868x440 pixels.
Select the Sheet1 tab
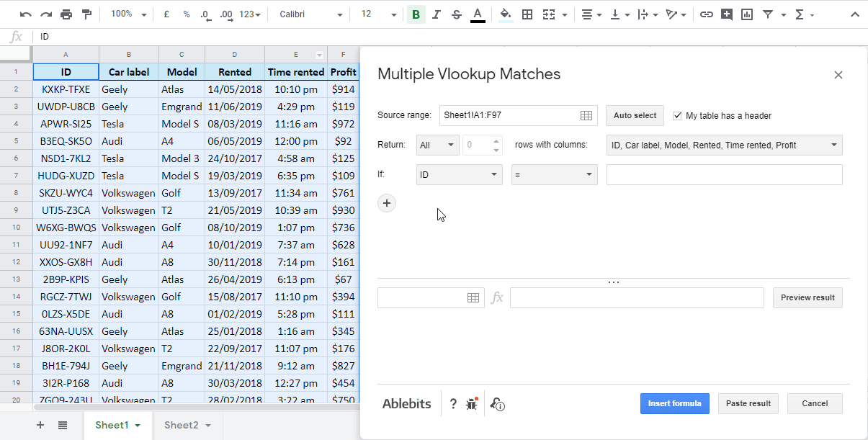pos(113,425)
